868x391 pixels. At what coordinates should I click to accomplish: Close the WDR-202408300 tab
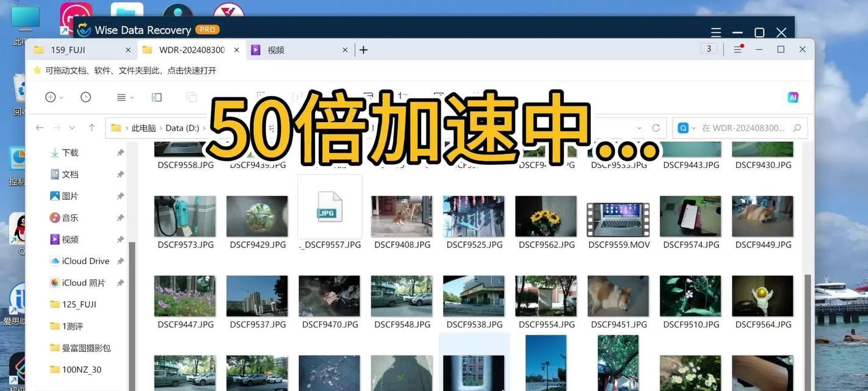(x=236, y=50)
